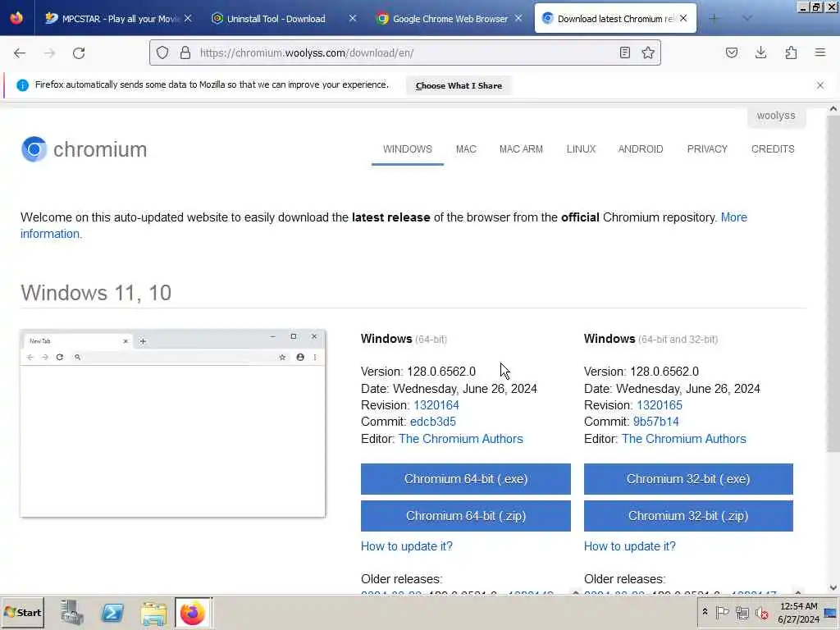Click the woolyss badge link
This screenshot has height=630, width=840.
pos(776,116)
